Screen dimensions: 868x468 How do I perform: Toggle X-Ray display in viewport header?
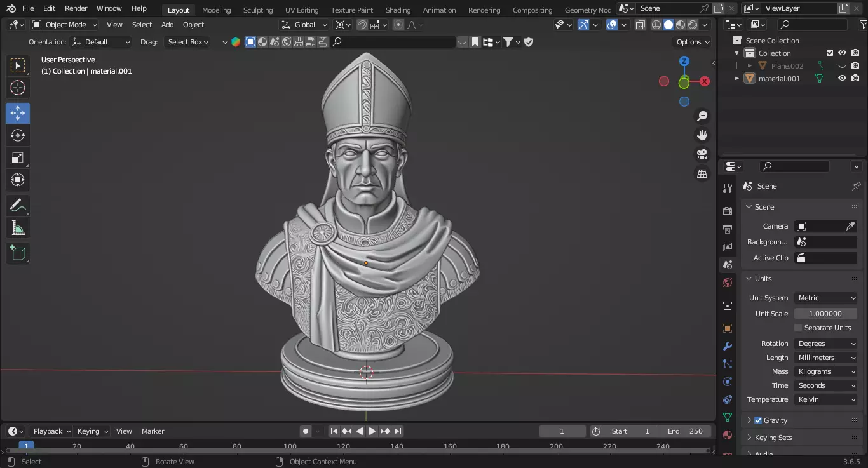[x=640, y=25]
